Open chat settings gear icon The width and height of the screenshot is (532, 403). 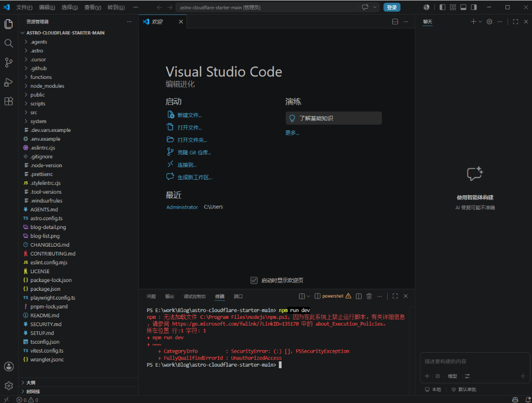pyautogui.click(x=489, y=22)
